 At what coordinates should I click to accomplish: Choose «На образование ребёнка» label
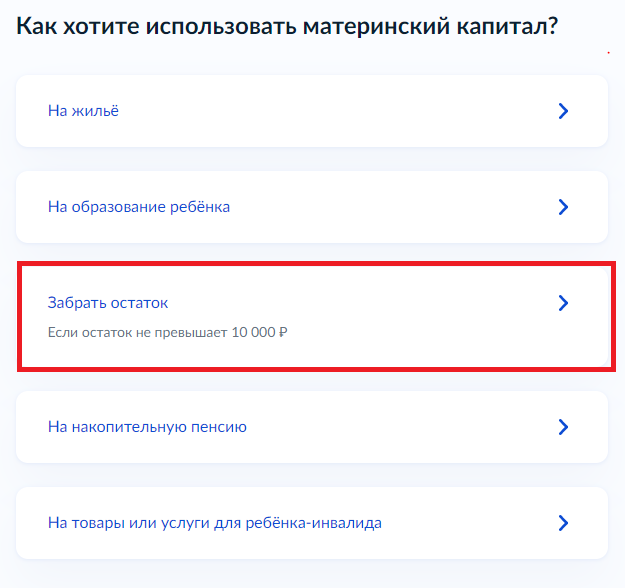coord(139,207)
